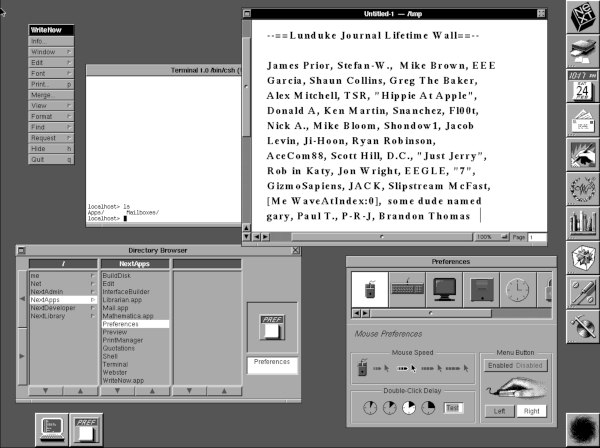This screenshot has height=448, width=600.
Task: Open the NeXT cube dock icon
Action: 583,16
